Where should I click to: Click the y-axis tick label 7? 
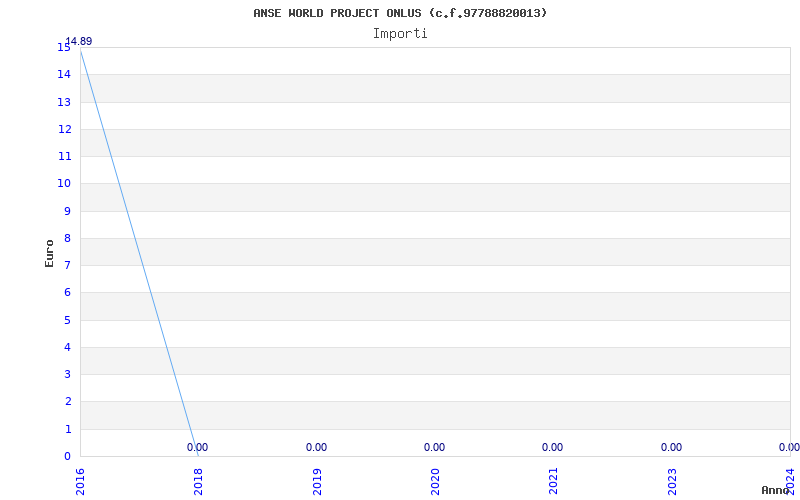[x=67, y=265]
